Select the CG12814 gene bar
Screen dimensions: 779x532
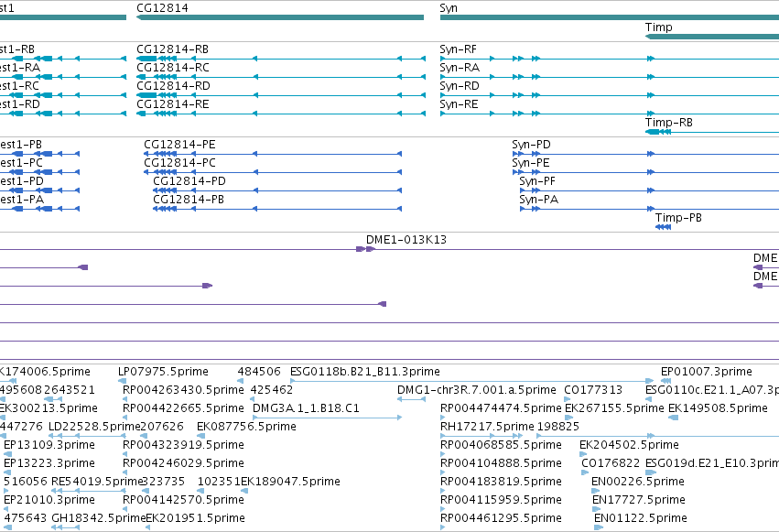(280, 17)
